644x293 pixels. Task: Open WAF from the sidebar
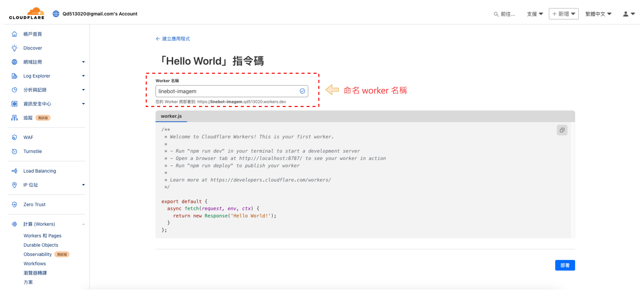(28, 137)
